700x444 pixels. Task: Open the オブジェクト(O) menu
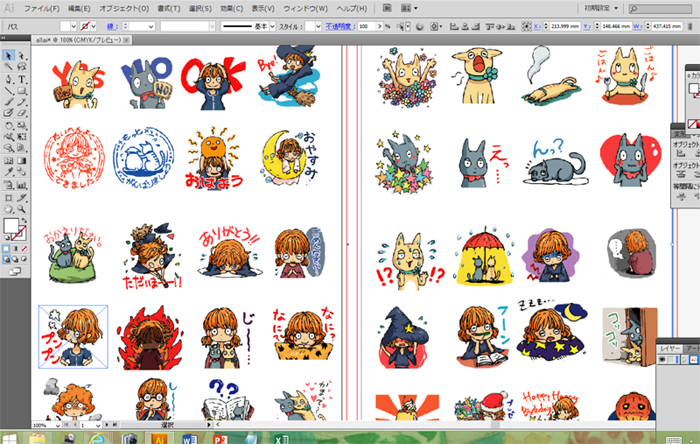[x=124, y=8]
